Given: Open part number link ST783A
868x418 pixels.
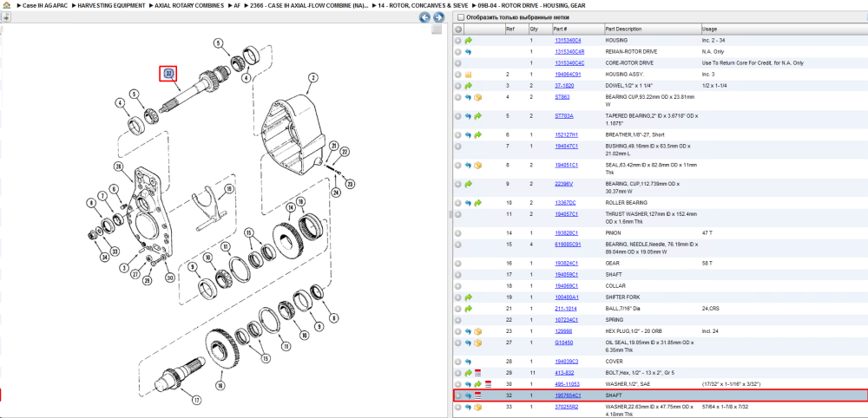Looking at the screenshot, I should tap(563, 116).
